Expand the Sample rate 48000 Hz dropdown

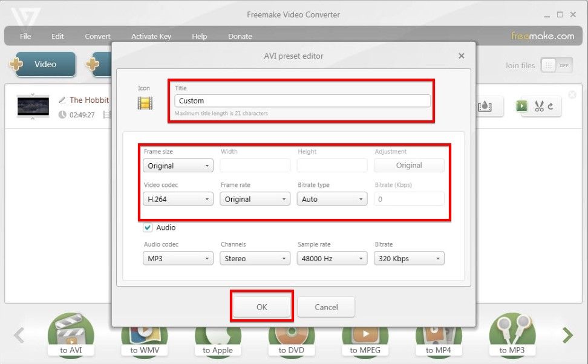coord(332,259)
